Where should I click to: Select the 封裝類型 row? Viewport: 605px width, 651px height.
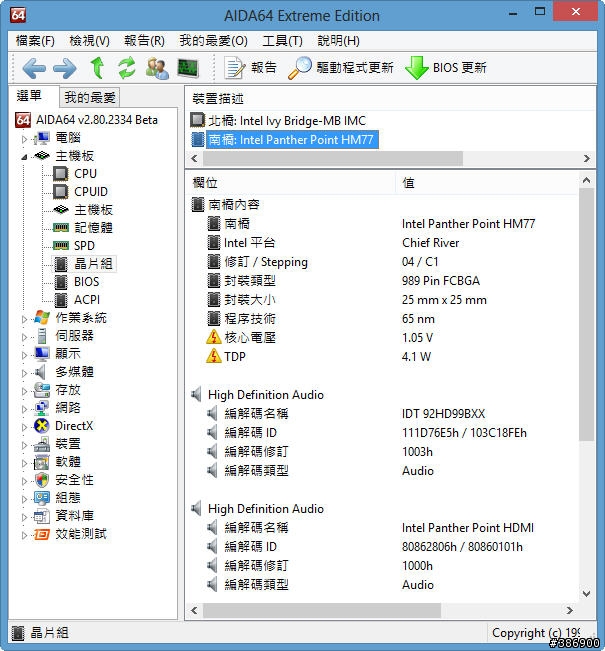pyautogui.click(x=382, y=281)
